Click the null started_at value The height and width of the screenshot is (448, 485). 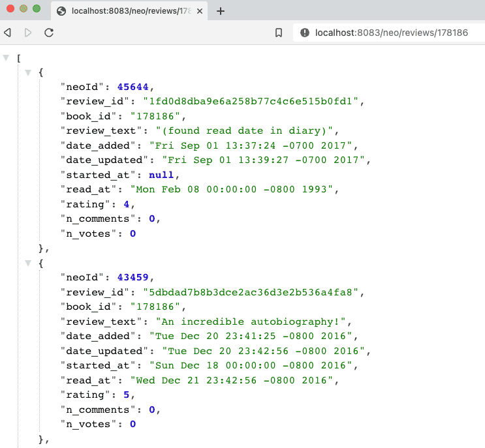(161, 175)
